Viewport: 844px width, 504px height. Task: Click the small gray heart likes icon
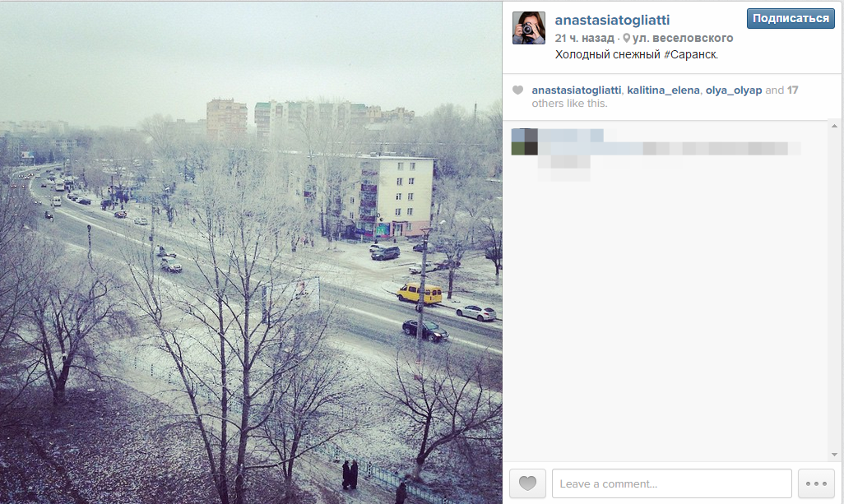[x=517, y=90]
